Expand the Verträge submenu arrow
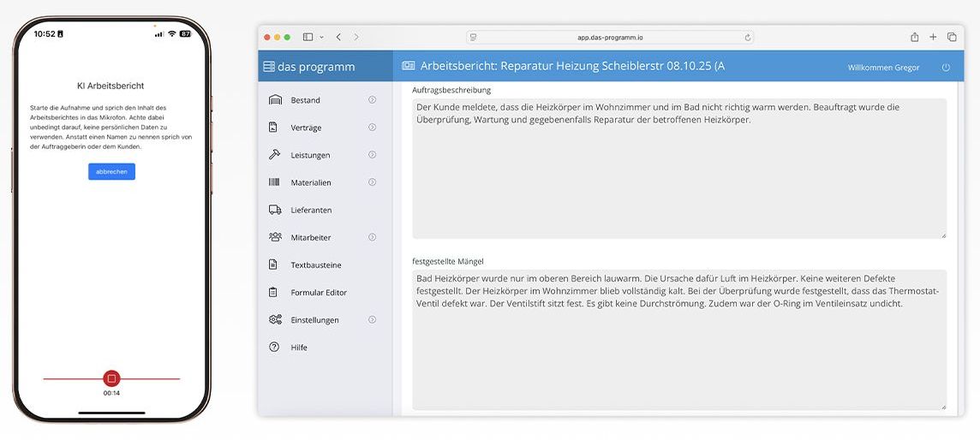 click(372, 128)
